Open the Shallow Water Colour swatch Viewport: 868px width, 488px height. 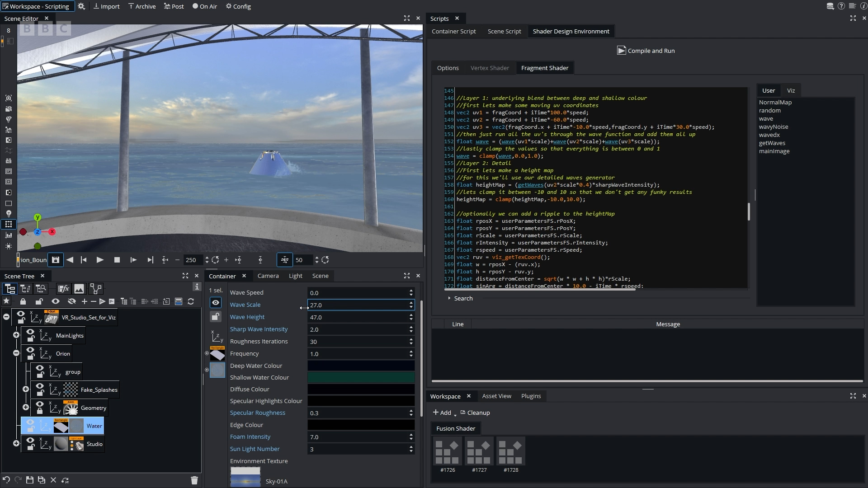[x=361, y=377]
